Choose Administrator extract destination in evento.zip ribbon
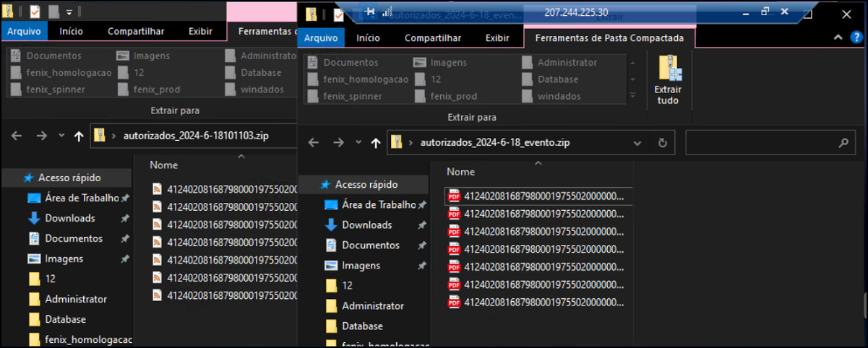The image size is (868, 348). coord(559,63)
